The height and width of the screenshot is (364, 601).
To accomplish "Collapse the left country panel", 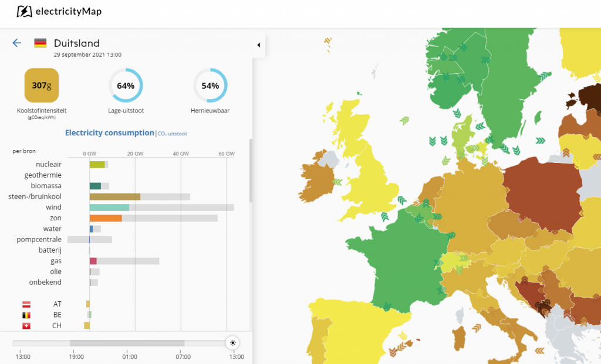I will tap(259, 45).
